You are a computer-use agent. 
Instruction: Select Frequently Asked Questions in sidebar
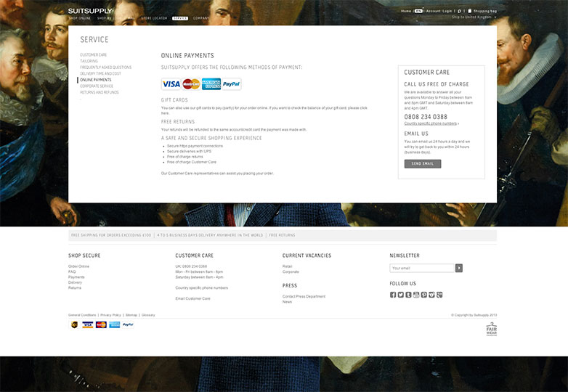[106, 68]
